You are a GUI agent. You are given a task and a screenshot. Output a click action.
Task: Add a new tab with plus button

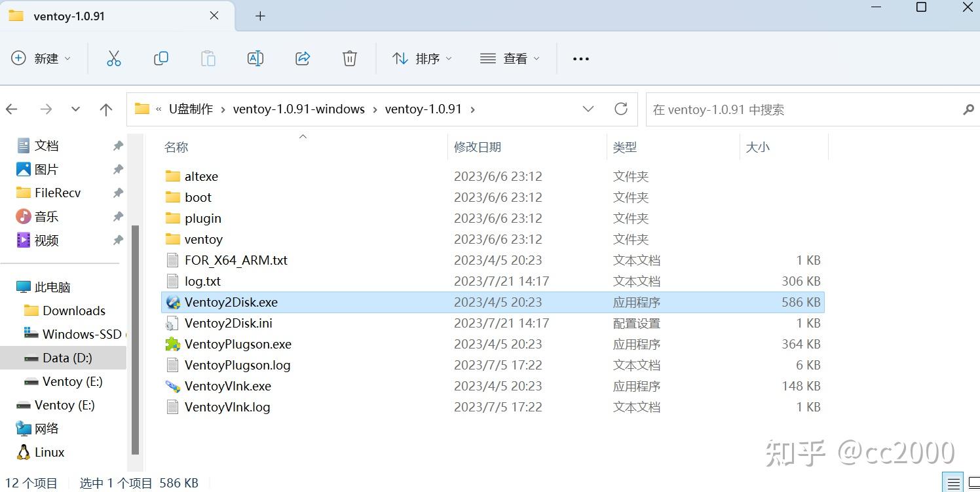(x=260, y=16)
